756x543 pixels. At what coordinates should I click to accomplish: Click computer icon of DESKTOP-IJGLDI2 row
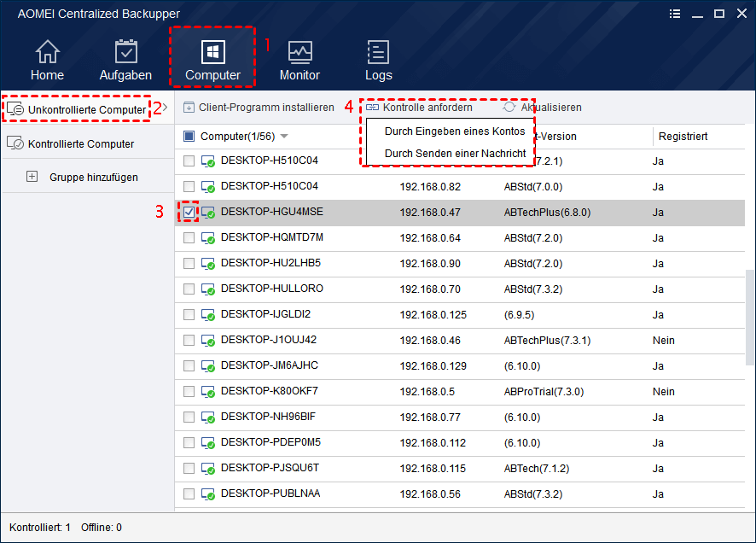click(x=208, y=315)
